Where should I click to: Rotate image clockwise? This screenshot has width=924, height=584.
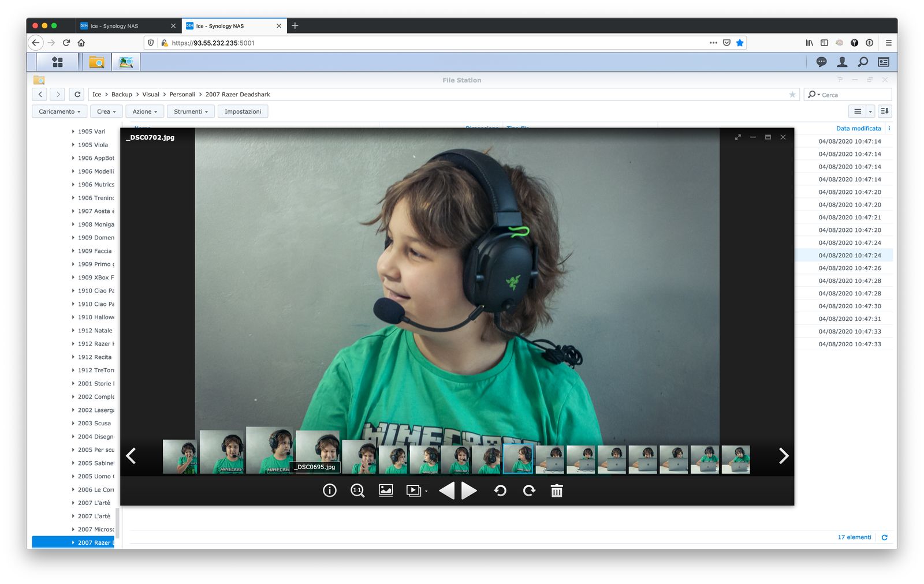click(528, 491)
